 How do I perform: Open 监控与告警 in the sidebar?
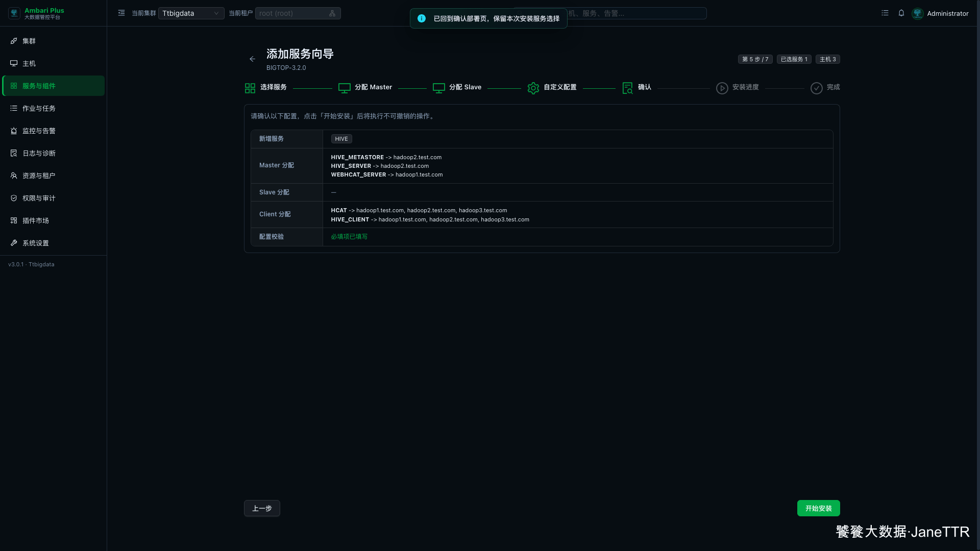click(x=54, y=131)
